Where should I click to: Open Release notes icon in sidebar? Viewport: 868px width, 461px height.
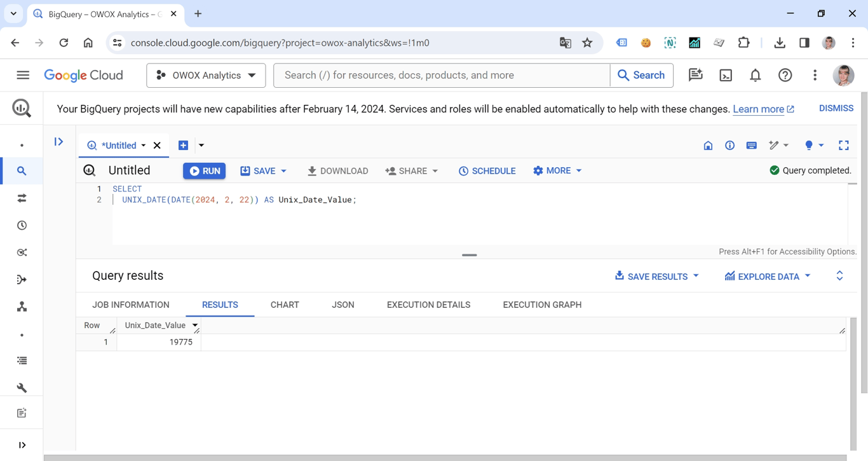(x=22, y=413)
